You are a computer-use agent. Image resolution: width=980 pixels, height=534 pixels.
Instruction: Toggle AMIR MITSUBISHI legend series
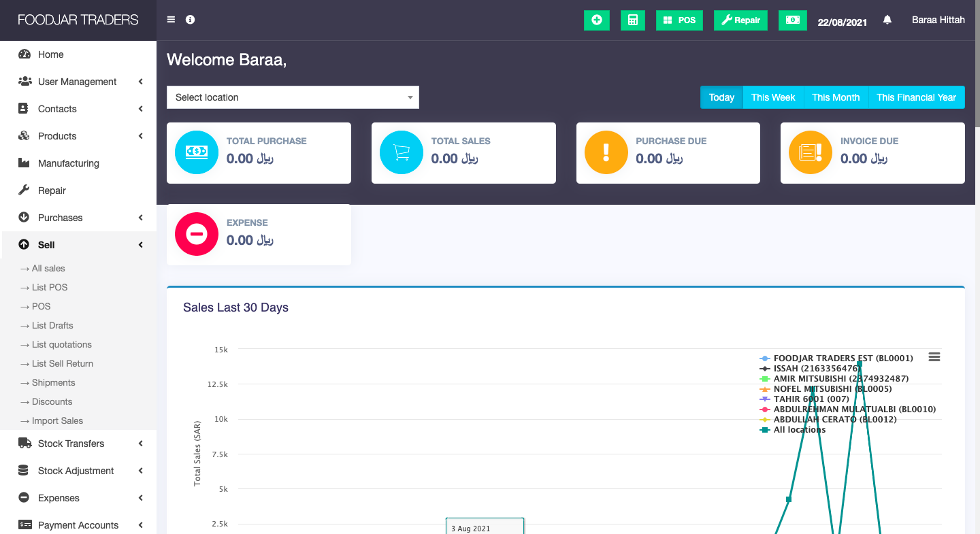click(834, 379)
